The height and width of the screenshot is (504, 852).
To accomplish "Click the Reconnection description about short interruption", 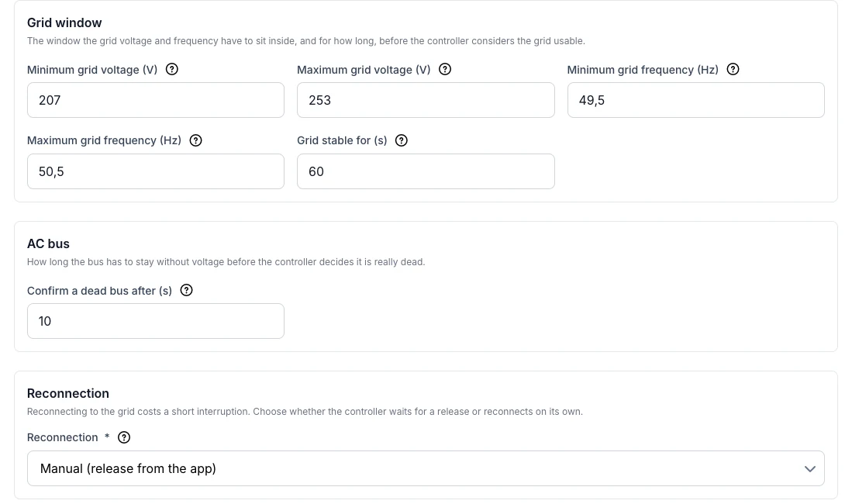I will click(305, 412).
